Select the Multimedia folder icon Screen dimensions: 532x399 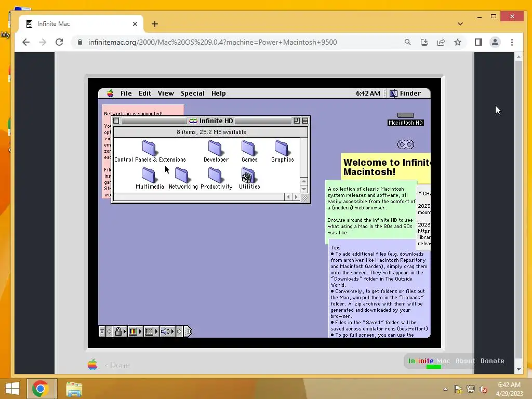pyautogui.click(x=149, y=175)
